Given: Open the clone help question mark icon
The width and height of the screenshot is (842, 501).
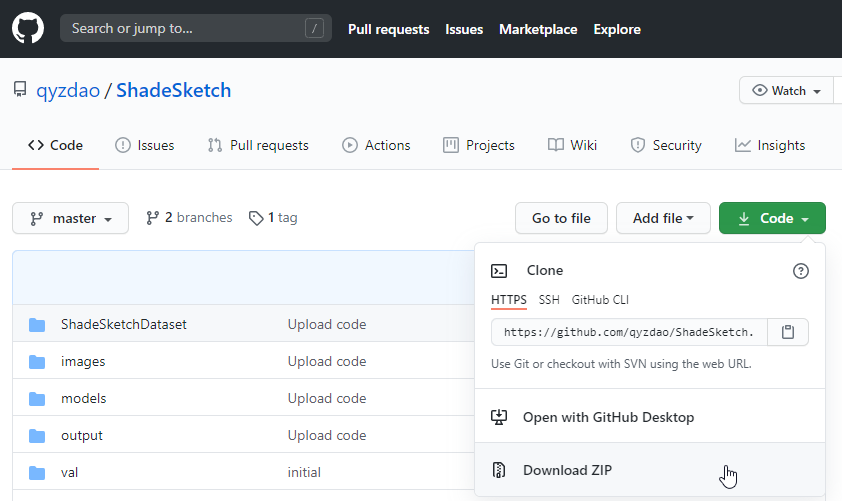Looking at the screenshot, I should (x=801, y=271).
